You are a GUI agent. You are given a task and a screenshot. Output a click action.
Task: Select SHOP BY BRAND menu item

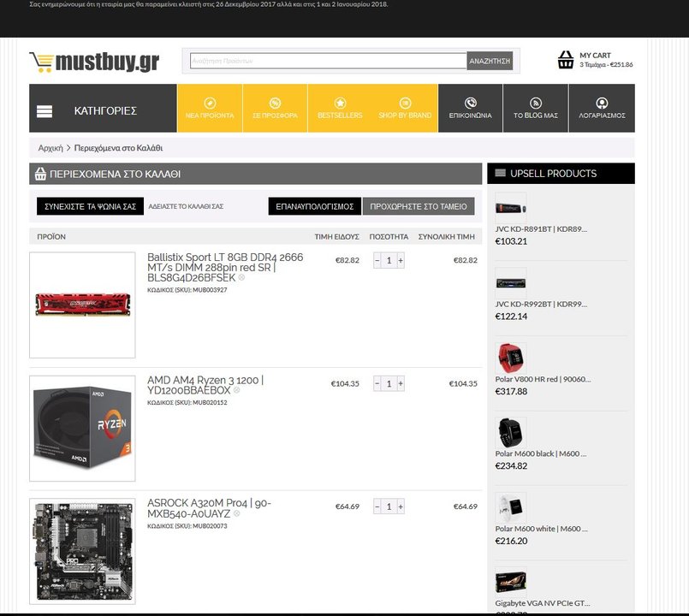(x=405, y=108)
